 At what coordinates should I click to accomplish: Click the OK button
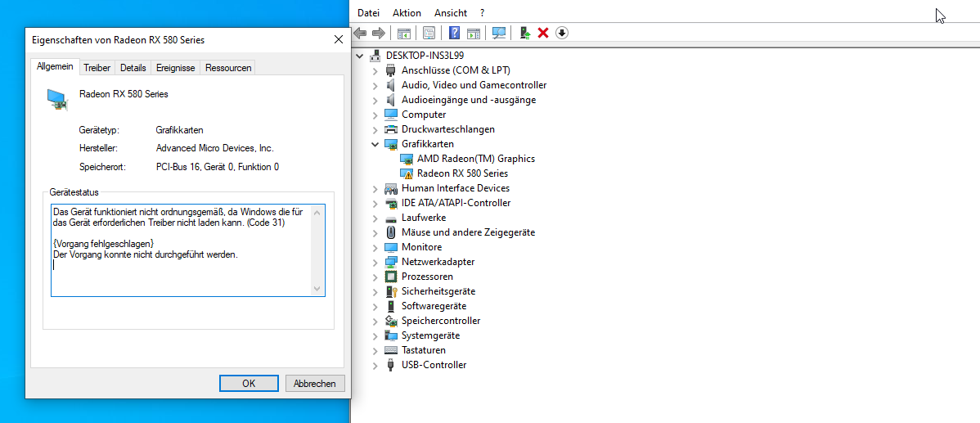click(249, 384)
